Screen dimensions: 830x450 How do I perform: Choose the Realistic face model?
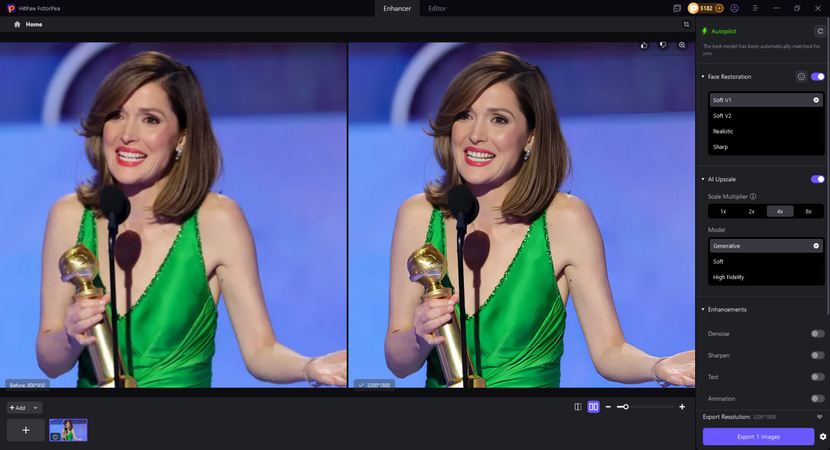[x=766, y=131]
